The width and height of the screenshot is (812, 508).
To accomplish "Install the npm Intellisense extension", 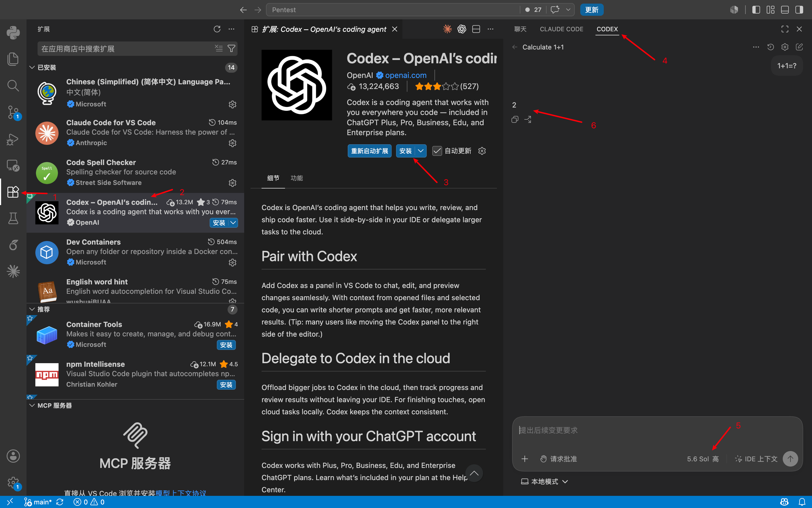I will 226,385.
